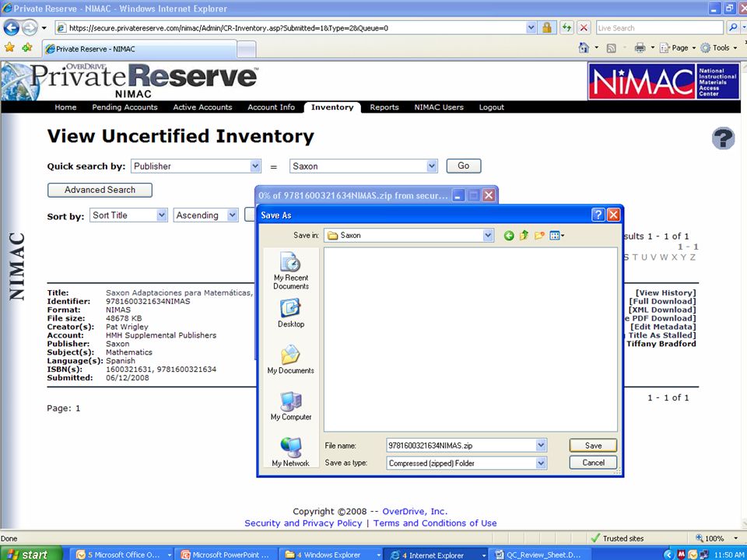Click the NIMAC logo banner
The image size is (747, 560).
tap(664, 81)
